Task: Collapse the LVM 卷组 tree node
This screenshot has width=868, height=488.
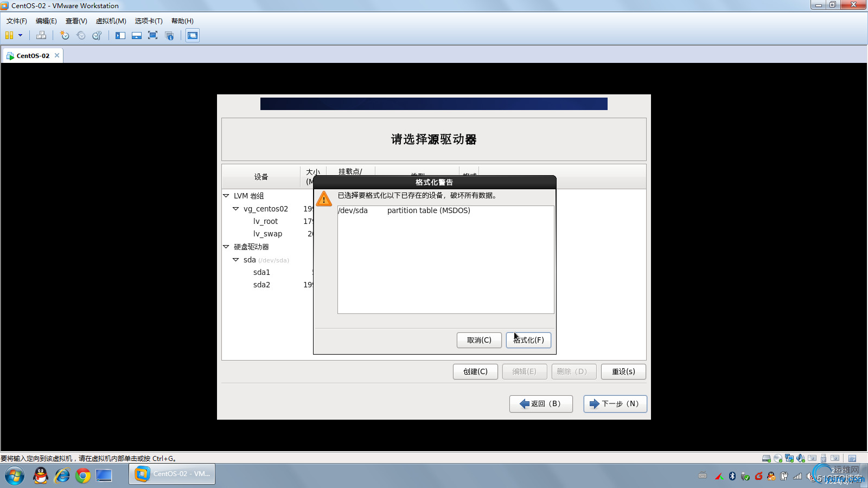Action: [x=226, y=196]
